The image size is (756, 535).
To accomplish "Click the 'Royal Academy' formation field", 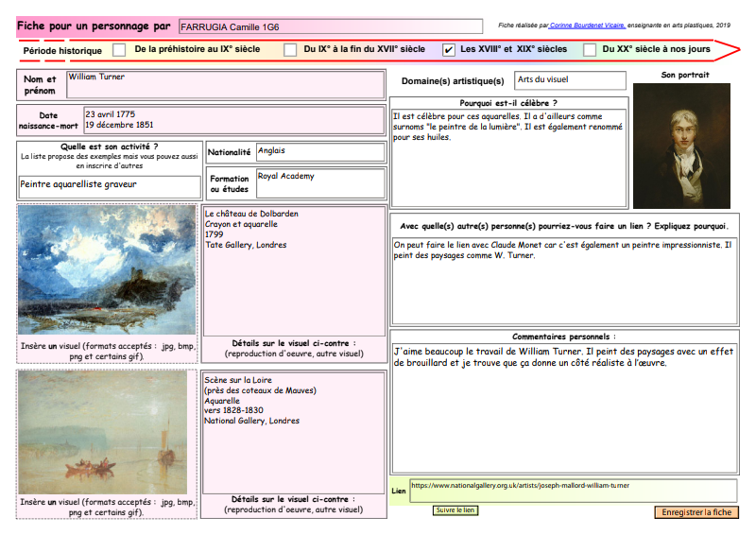I will coord(320,182).
